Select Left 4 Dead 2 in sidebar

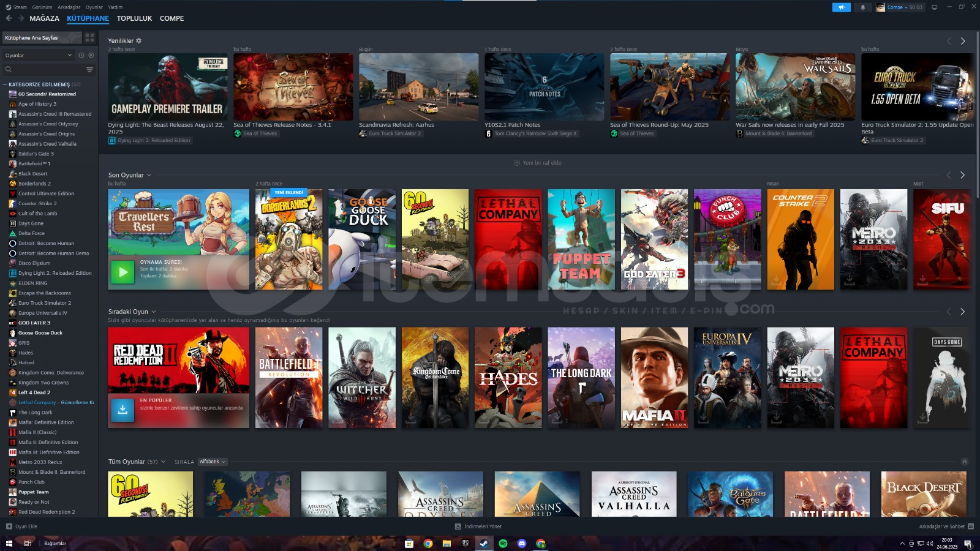tap(34, 392)
